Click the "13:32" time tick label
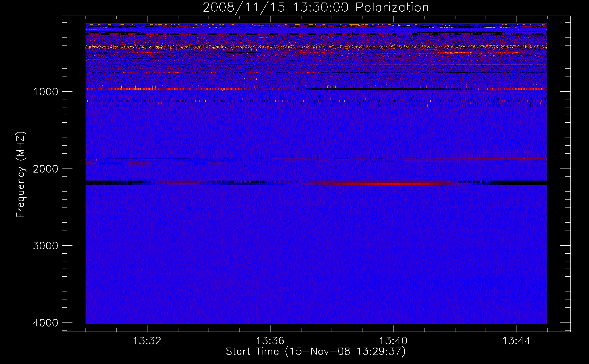Screen dimensions: 589x364 point(147,341)
